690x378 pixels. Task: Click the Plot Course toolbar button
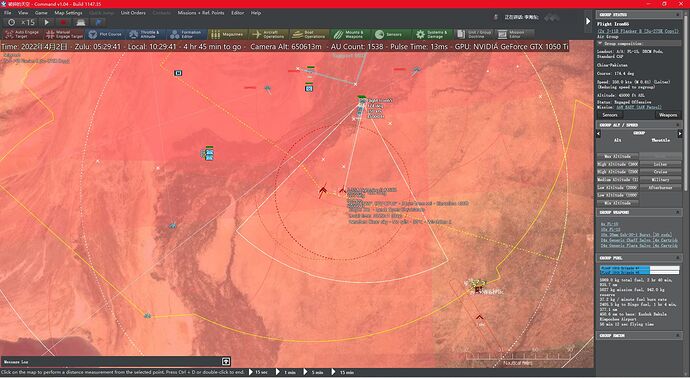pyautogui.click(x=105, y=34)
